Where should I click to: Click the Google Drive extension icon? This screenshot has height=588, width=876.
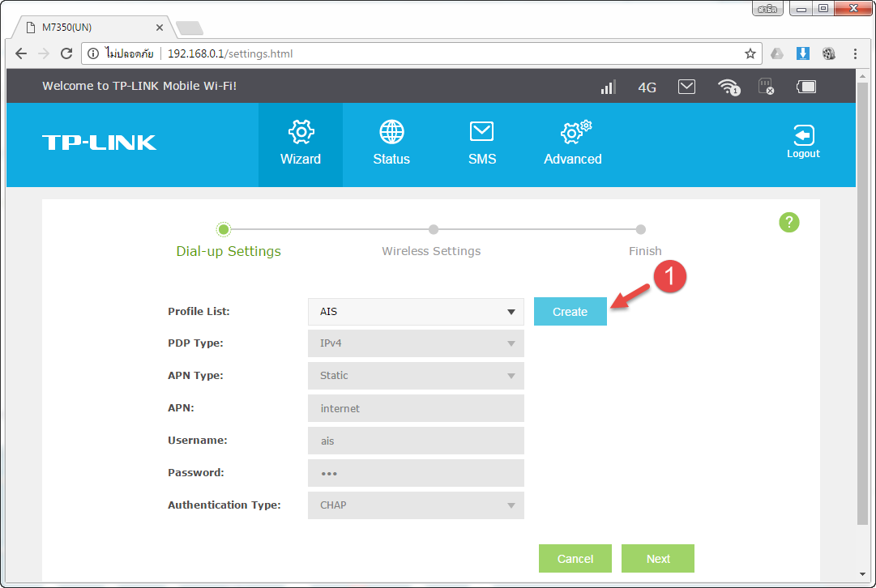tap(777, 53)
